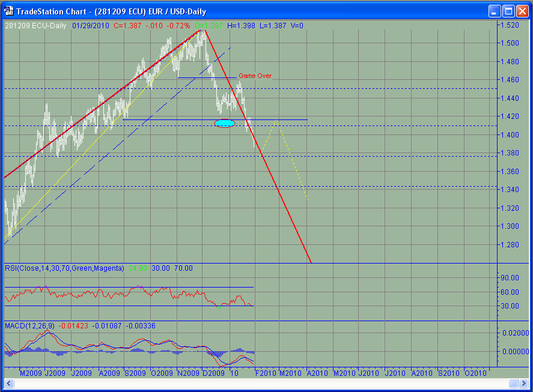
Task: Minimize the TradeStation Chart window
Action: pyautogui.click(x=494, y=11)
